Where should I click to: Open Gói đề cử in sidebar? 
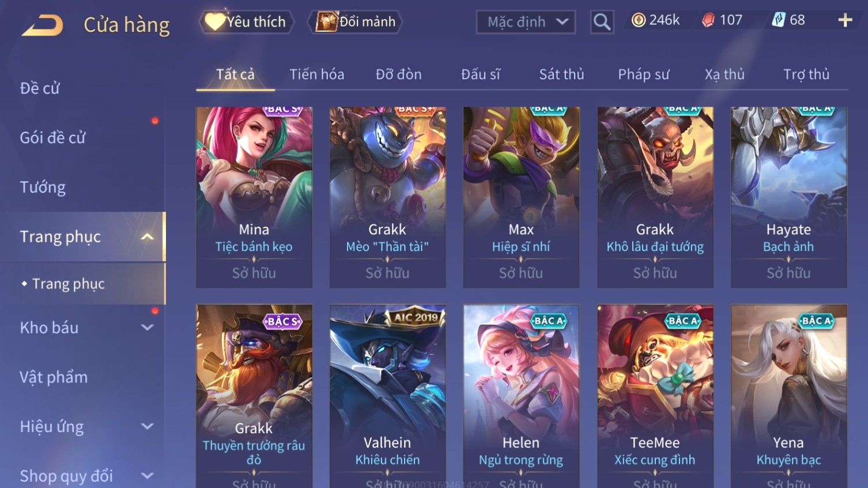click(52, 138)
